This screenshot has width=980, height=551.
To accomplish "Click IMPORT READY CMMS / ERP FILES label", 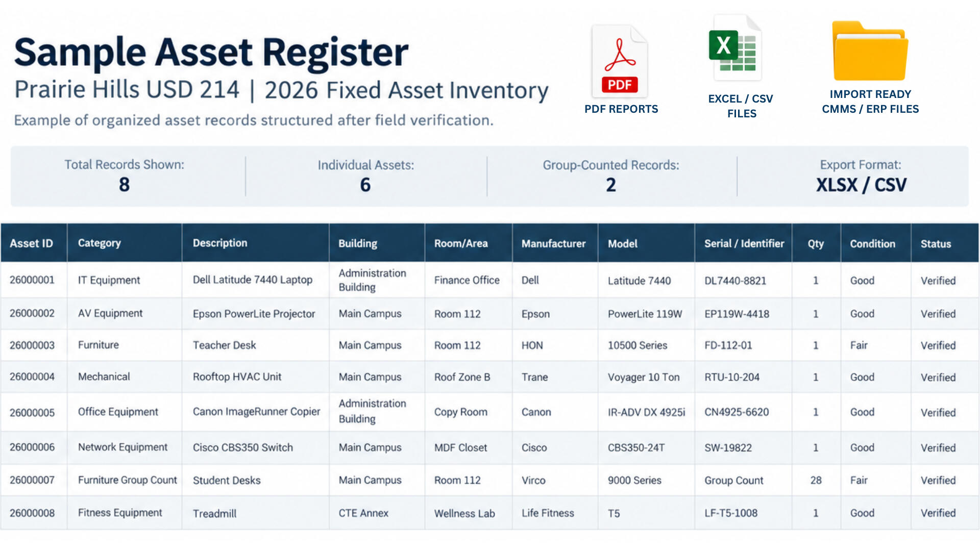I will 870,102.
